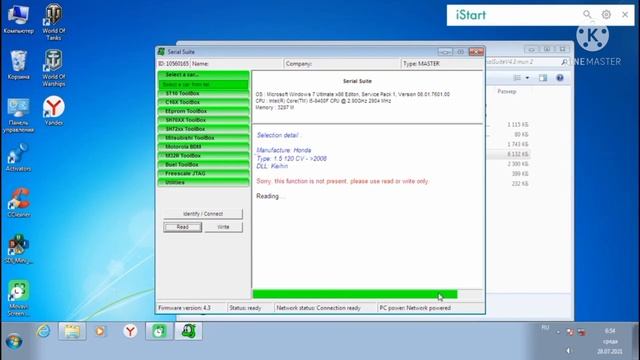Expand the Motorola BDM section

(x=203, y=147)
